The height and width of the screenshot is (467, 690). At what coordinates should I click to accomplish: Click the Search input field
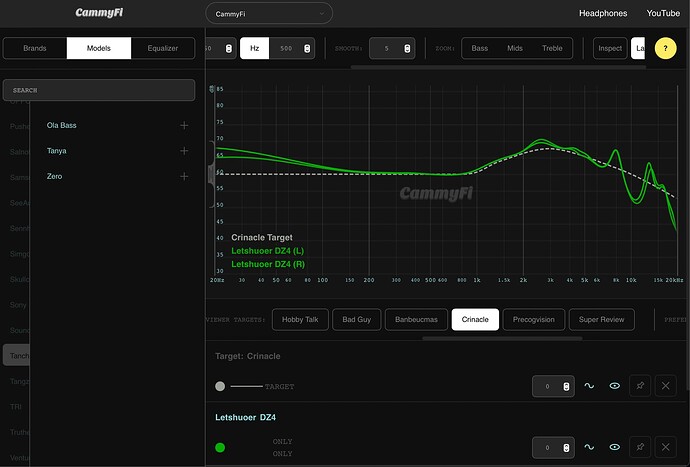(x=99, y=90)
